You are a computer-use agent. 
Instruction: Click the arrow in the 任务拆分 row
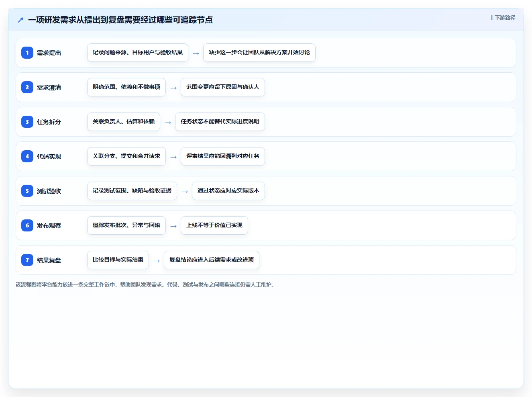[168, 123]
